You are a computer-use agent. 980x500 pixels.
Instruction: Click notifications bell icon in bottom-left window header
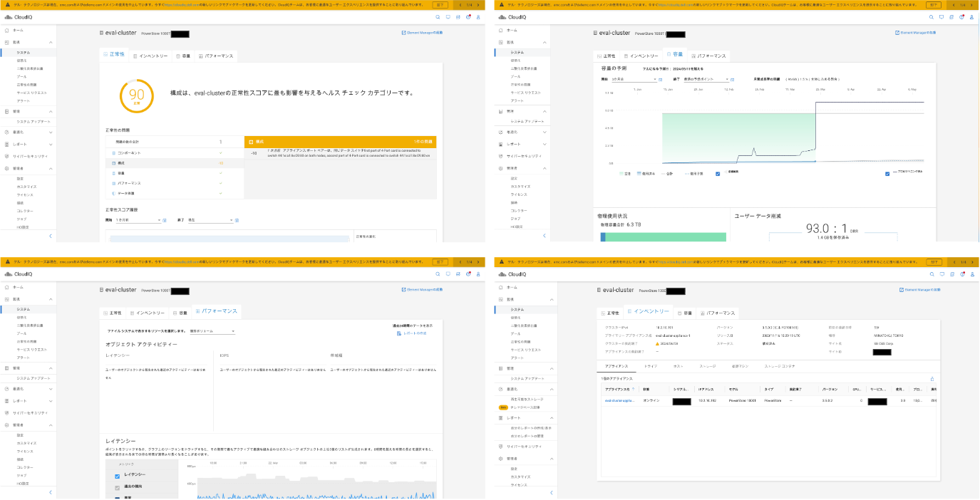tap(468, 274)
